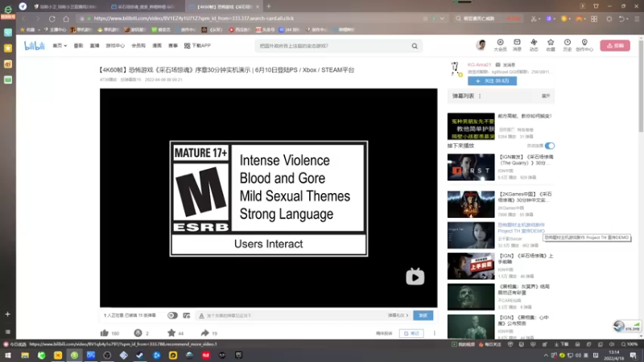
Task: Open the 会员购 menu item
Action: [138, 46]
